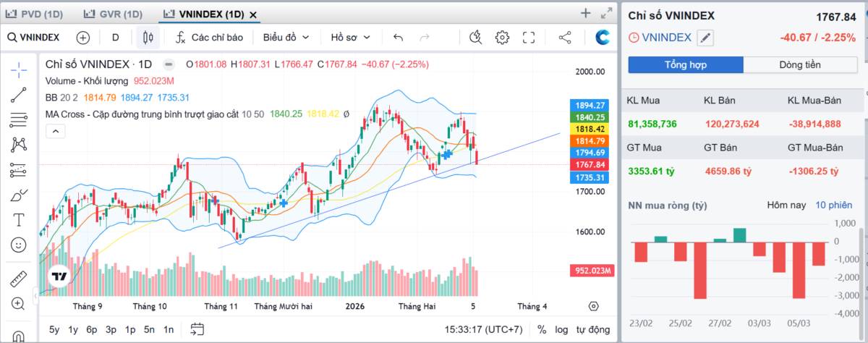
Task: Close the VNINDEX (1D) tab
Action: pos(252,14)
